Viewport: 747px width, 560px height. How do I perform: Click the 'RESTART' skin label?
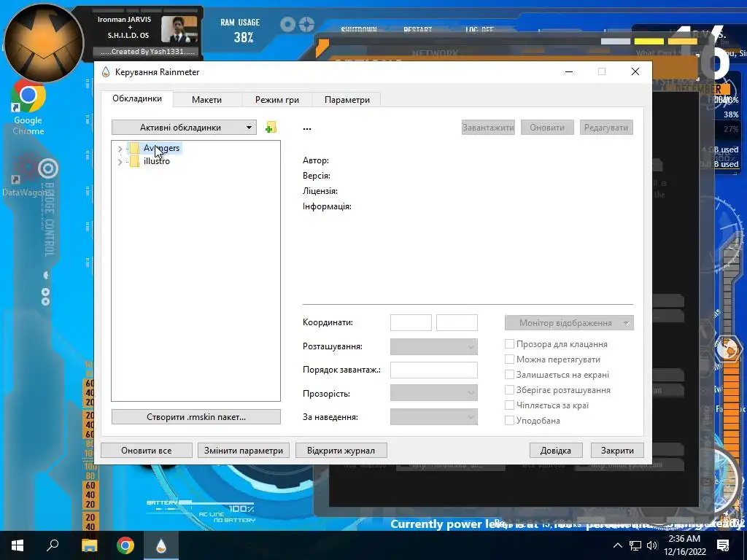pyautogui.click(x=418, y=29)
